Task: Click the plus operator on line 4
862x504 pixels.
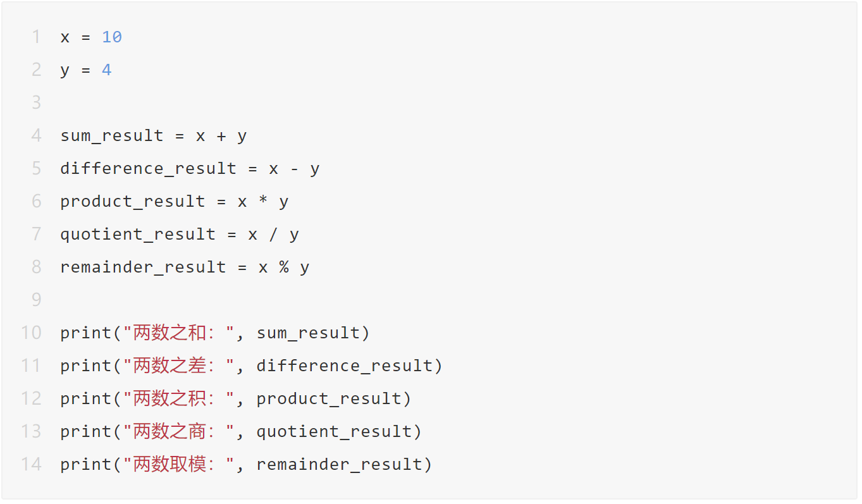Action: point(221,136)
